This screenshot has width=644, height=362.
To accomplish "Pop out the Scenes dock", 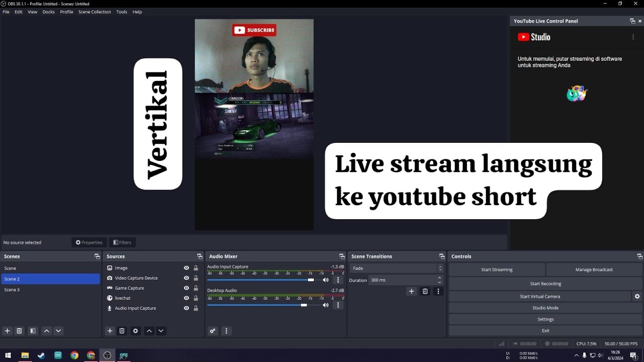I will (x=97, y=256).
